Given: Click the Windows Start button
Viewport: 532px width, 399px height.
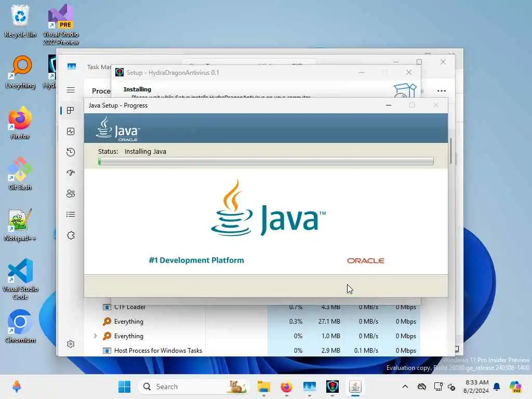Looking at the screenshot, I should pos(125,387).
